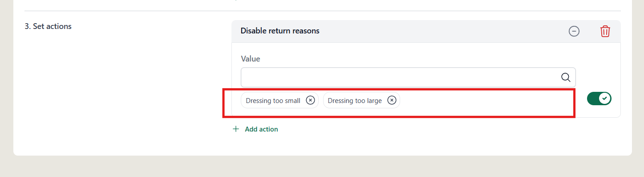The width and height of the screenshot is (644, 177).
Task: Collapse the Disable return reasons action with minus icon
Action: point(574,31)
